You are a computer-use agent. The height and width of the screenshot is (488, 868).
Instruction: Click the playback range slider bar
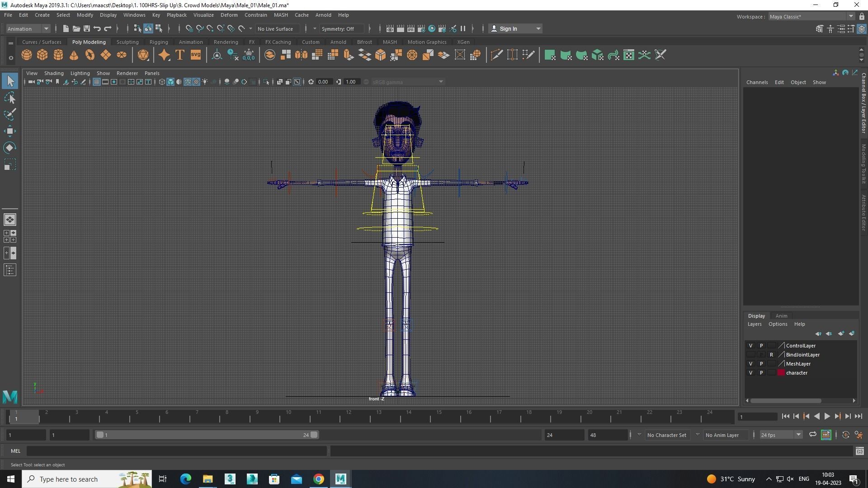207,435
